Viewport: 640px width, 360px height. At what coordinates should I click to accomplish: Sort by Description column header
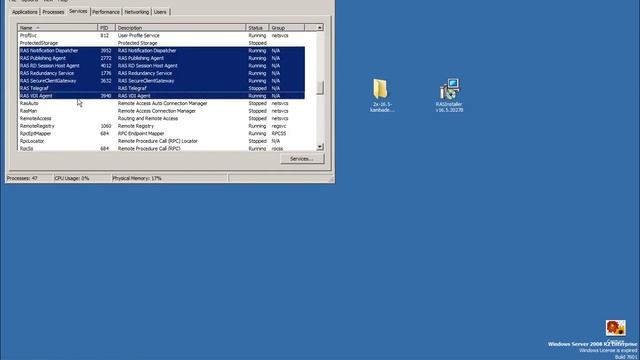click(x=180, y=28)
